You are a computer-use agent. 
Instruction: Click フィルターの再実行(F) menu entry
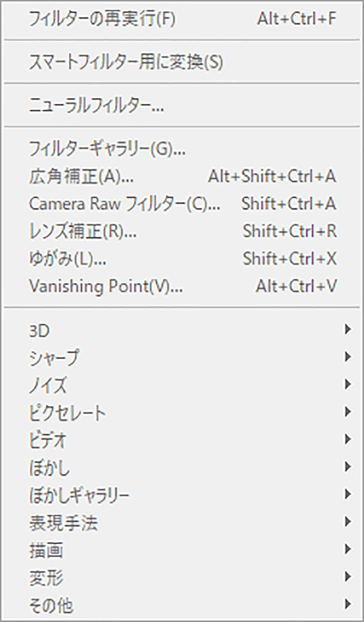102,19
